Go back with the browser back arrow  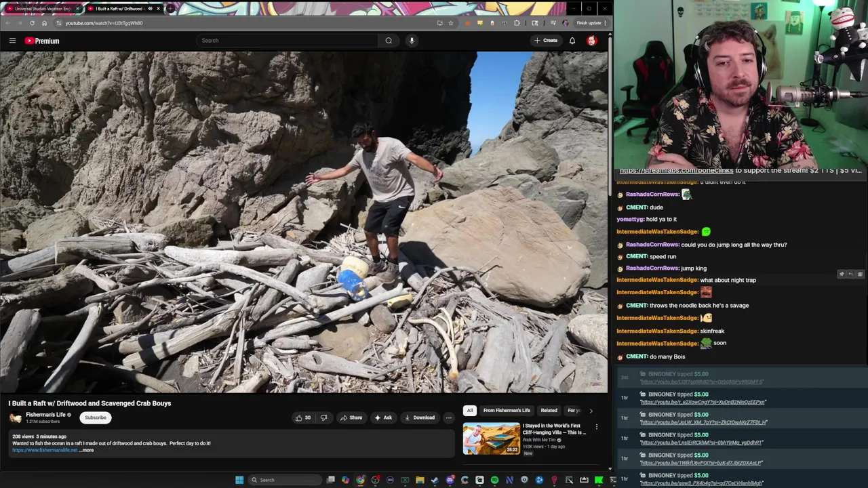pyautogui.click(x=7, y=23)
